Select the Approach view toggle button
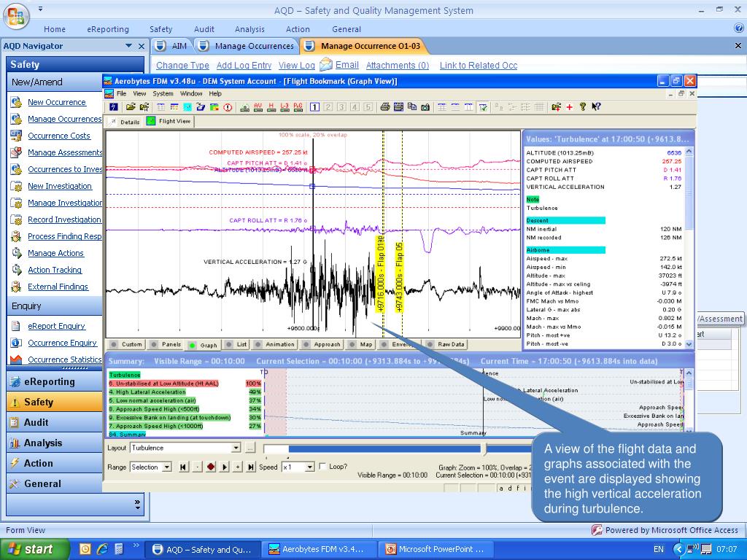Image resolution: width=747 pixels, height=560 pixels. pos(322,344)
